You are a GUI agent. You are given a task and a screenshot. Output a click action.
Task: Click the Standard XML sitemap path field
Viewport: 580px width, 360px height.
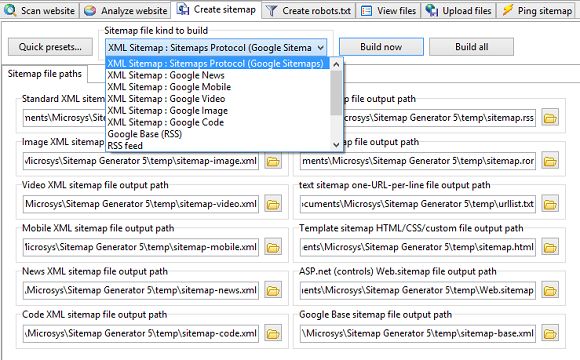[64, 118]
